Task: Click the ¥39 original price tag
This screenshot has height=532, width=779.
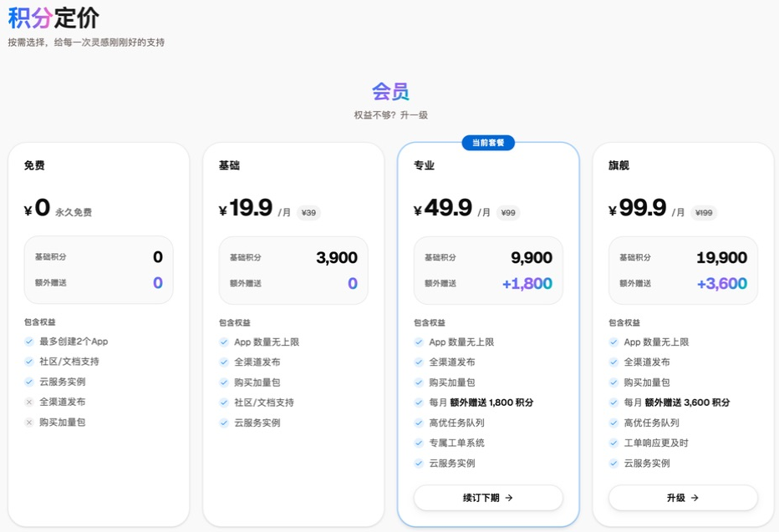Action: [308, 213]
